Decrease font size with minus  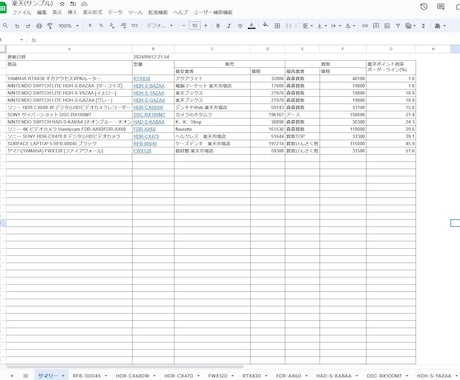[183, 26]
